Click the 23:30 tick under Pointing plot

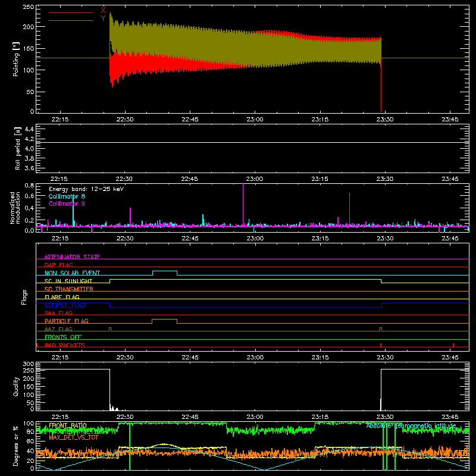pyautogui.click(x=385, y=120)
